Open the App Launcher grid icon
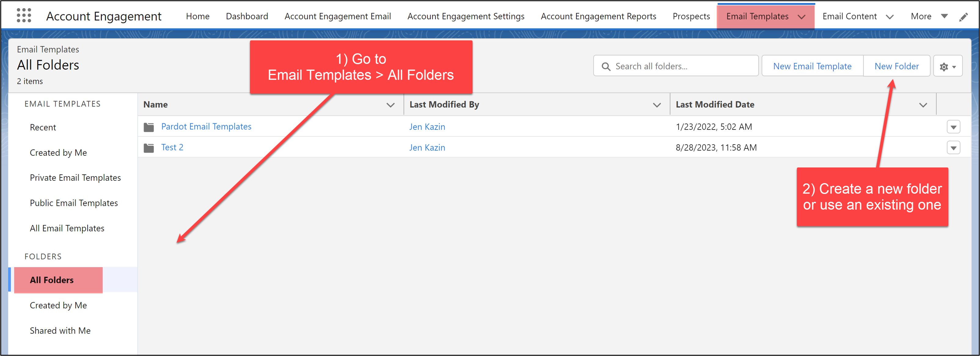This screenshot has width=980, height=356. pos(24,16)
